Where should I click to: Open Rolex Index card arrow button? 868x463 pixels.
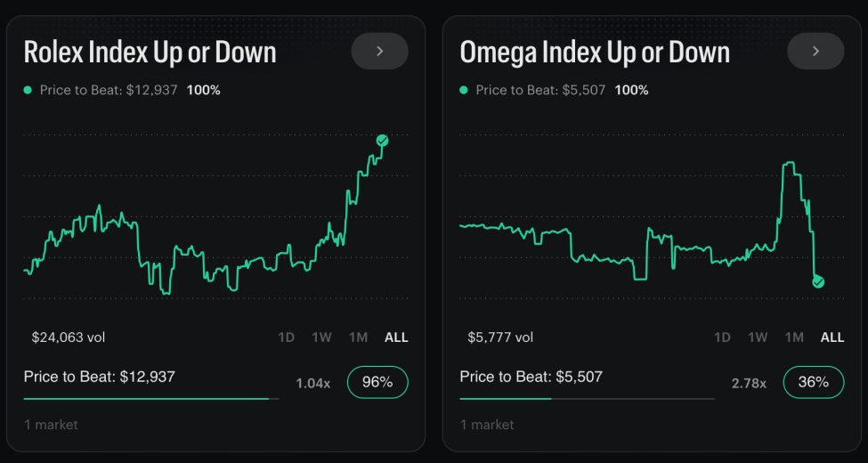coord(379,52)
